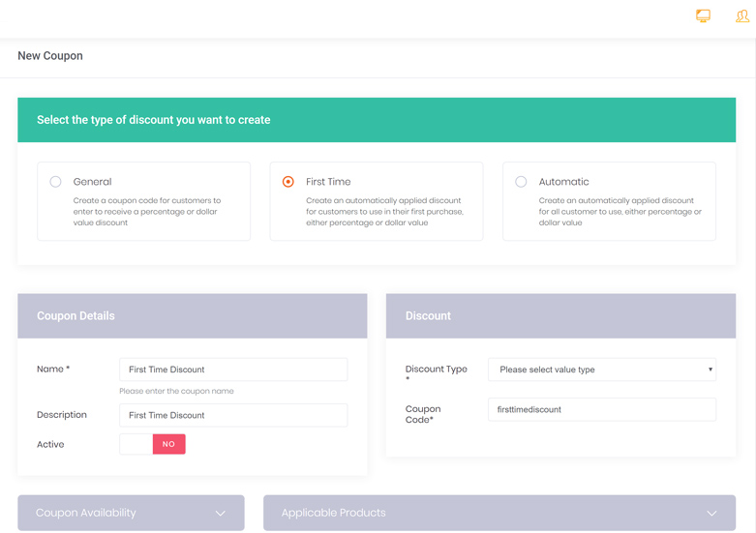
Task: Click the Name input field
Action: [233, 370]
